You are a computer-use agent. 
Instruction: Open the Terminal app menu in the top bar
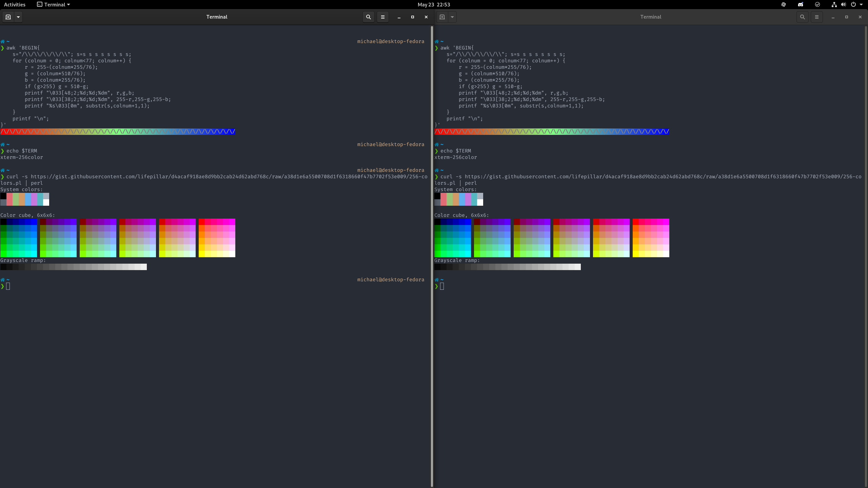(53, 4)
